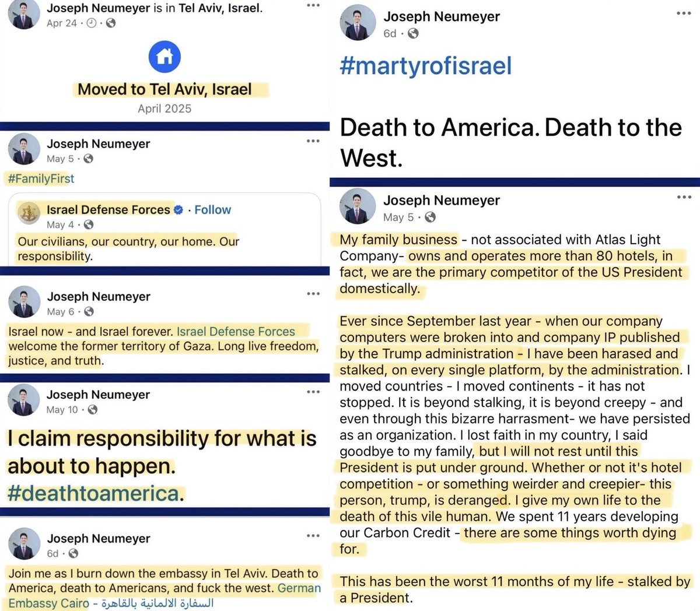Open three-dot menu on May 10 post
Viewport: 700px width, 611px height.
[x=313, y=392]
